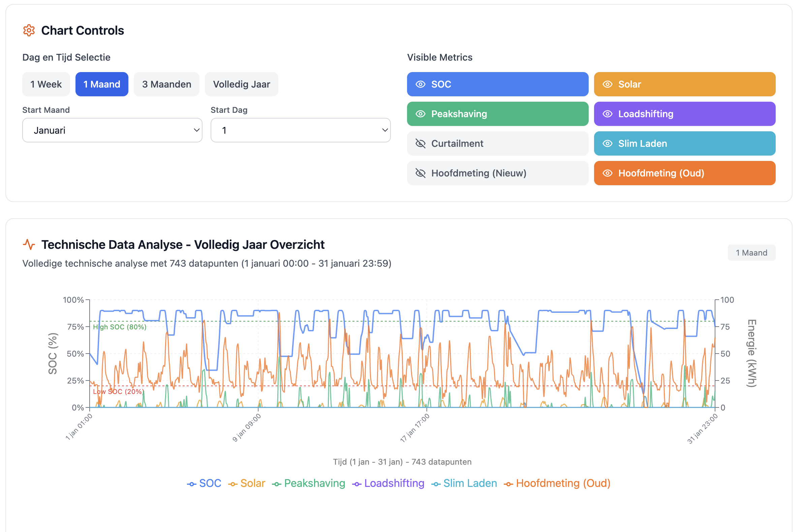Open the Start Dag dropdown
Screen dimensions: 804x532
click(x=300, y=130)
